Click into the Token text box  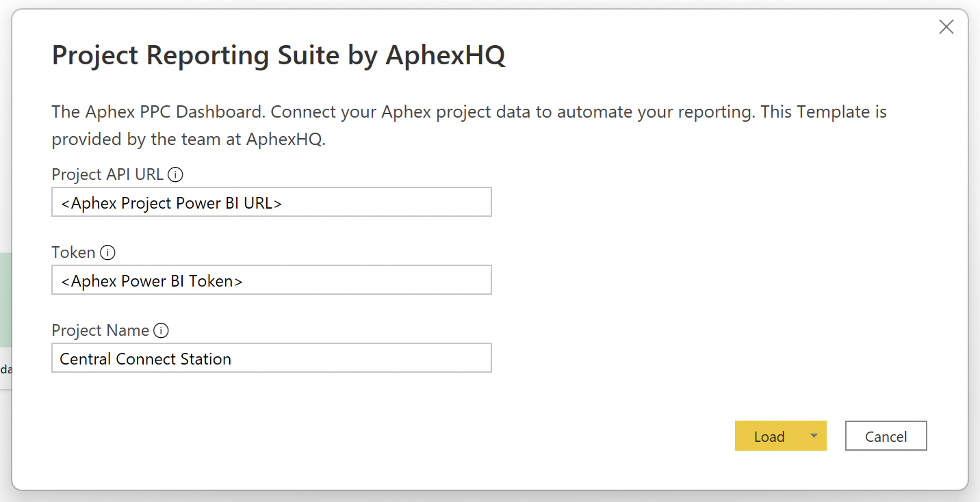tap(271, 280)
